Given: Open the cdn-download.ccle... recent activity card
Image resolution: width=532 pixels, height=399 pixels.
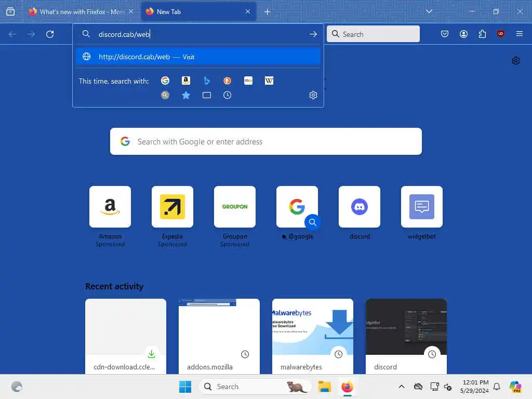Looking at the screenshot, I should coord(126,336).
